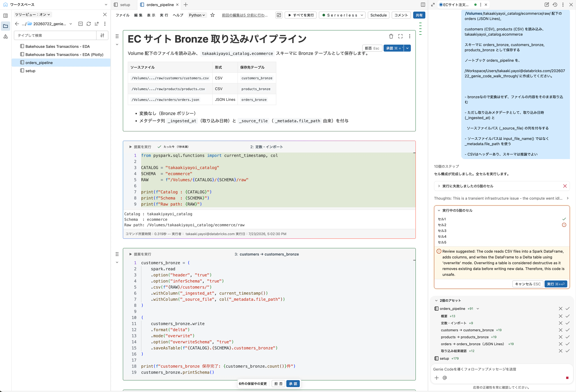The image size is (576, 392).
Task: Open Genie panel kebab options
Action: [563, 5]
